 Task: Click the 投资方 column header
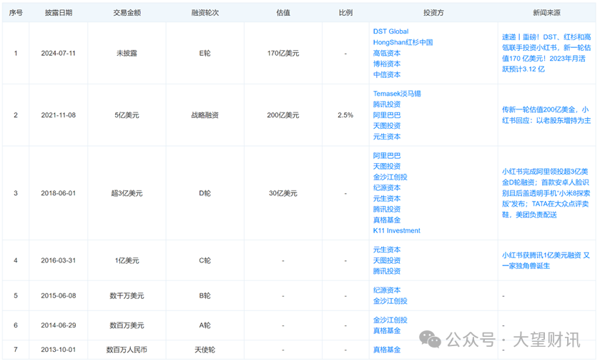tap(433, 13)
